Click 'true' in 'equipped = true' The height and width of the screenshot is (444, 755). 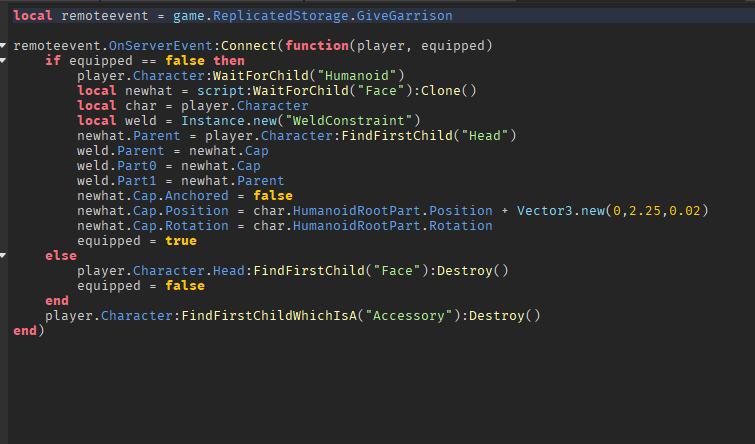[181, 241]
